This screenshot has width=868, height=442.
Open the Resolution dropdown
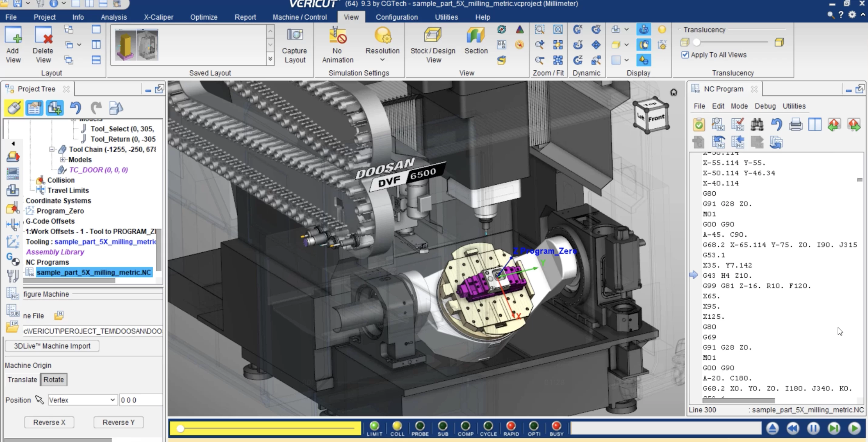382,45
